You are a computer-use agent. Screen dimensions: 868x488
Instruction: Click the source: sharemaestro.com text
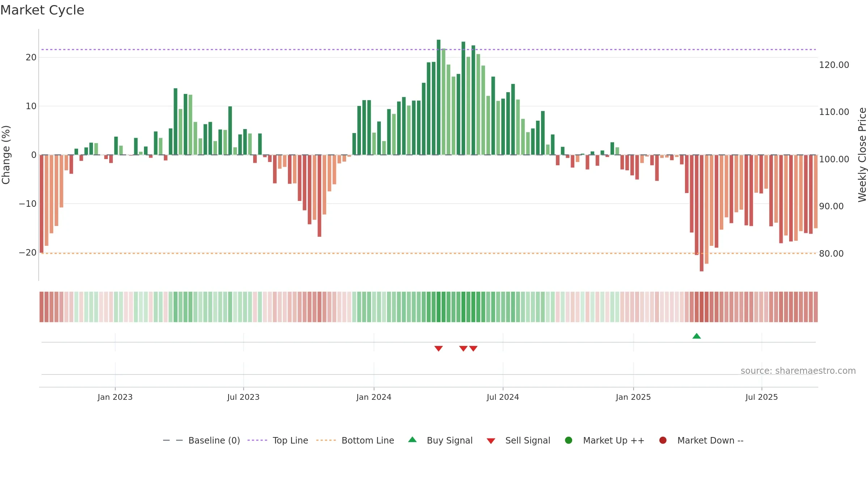798,371
